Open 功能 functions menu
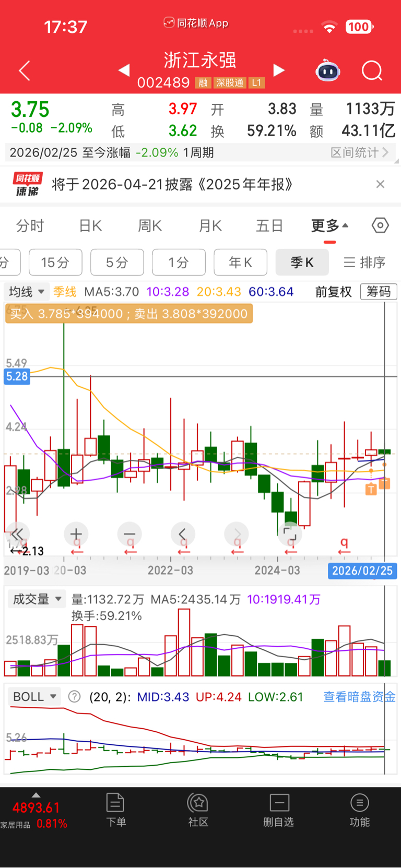 click(359, 810)
